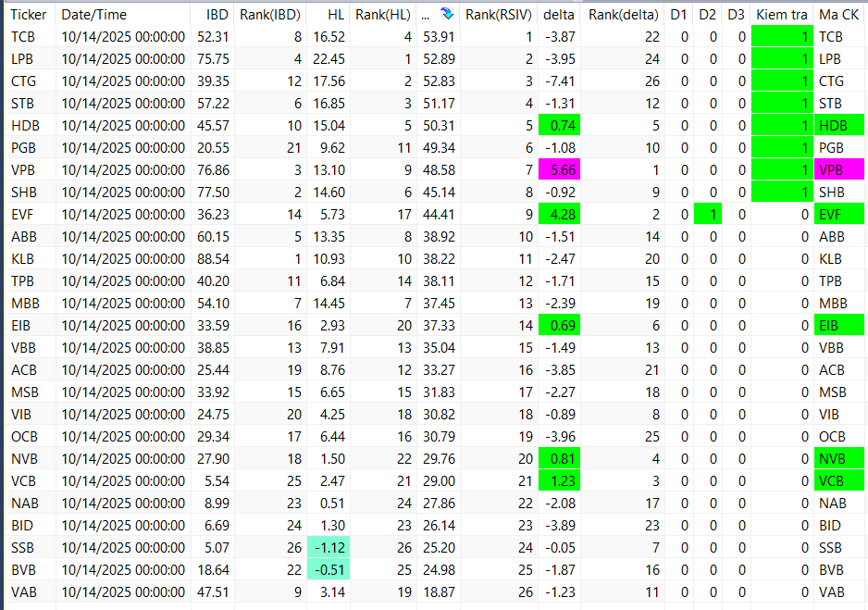
Task: Select the green Kiem tra cell in SHB row
Action: 782,193
